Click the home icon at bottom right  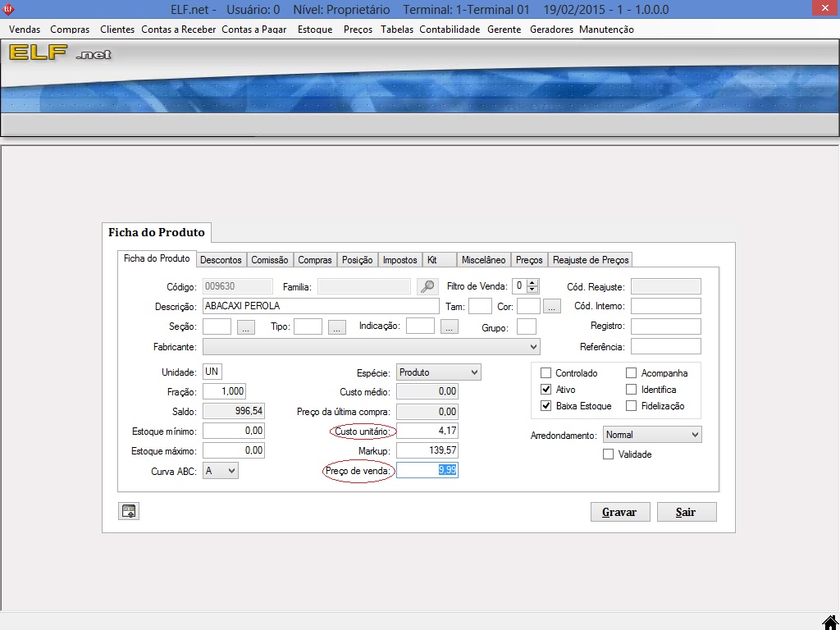830,623
